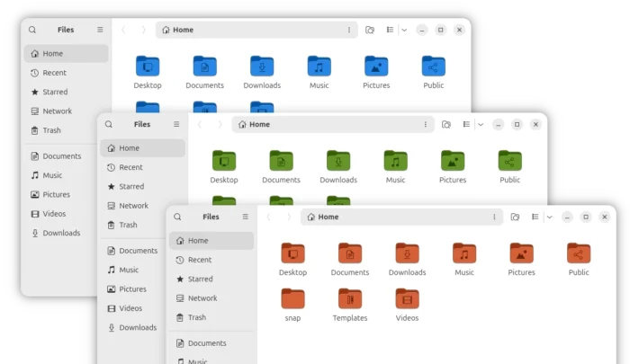Click the search-folder button beside the path bar in the green-folder window
630x364 pixels.
[x=446, y=125]
